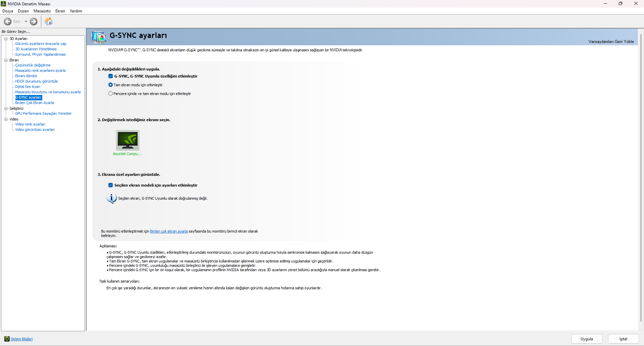This screenshot has height=346, width=644.
Task: Select the Asustek monitor display icon
Action: tap(128, 140)
